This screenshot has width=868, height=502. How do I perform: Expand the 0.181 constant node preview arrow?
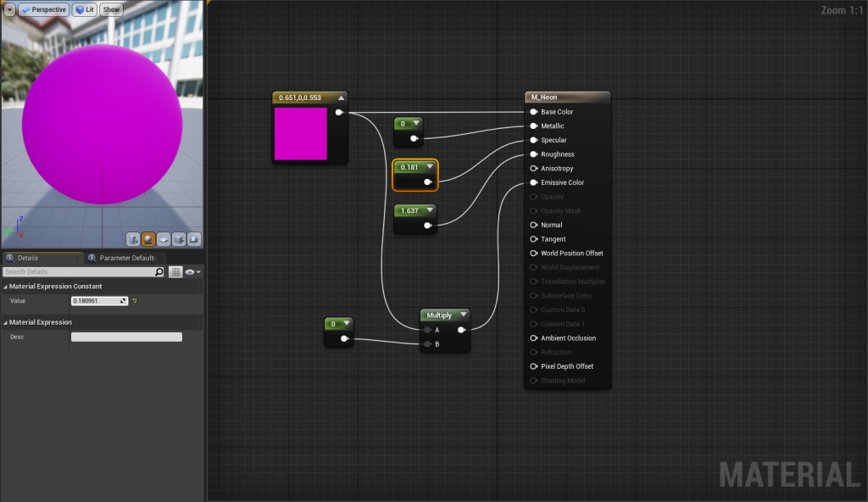[430, 167]
